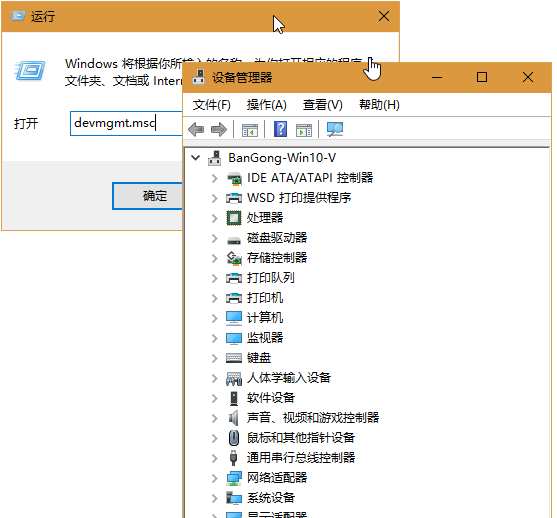Screen dimensions: 557x518
Task: Click the WSD print provider printer icon
Action: 234,198
